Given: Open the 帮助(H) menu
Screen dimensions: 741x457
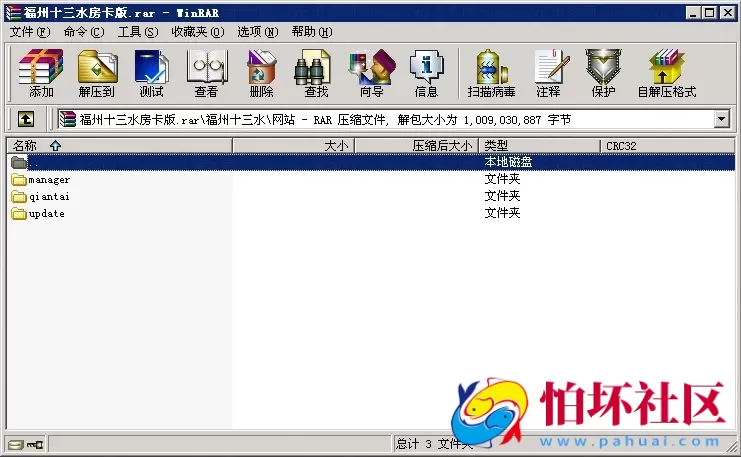Looking at the screenshot, I should point(311,32).
